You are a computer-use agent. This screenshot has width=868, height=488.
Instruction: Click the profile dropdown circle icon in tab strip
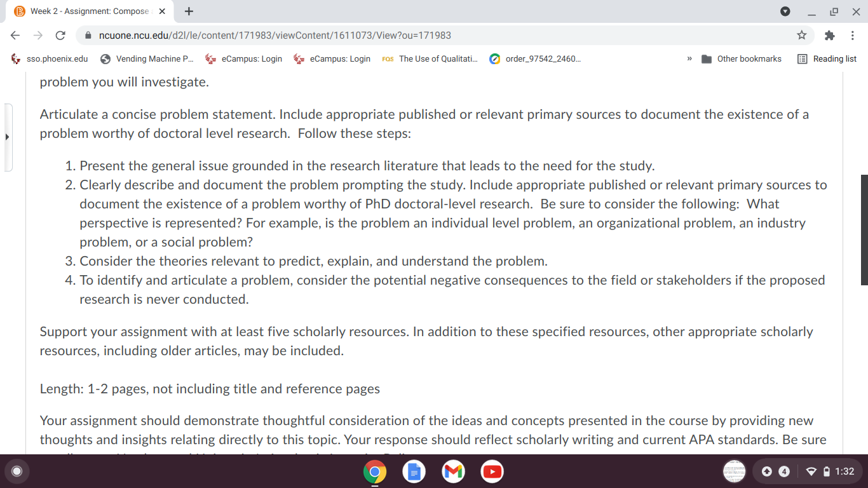[x=785, y=11]
